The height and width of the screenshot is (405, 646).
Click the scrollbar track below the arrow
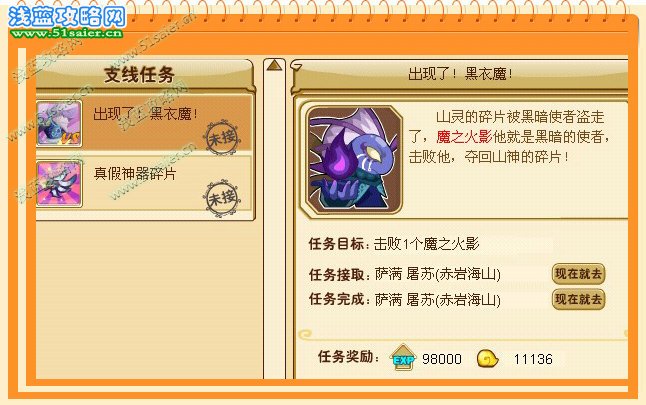pos(274,226)
